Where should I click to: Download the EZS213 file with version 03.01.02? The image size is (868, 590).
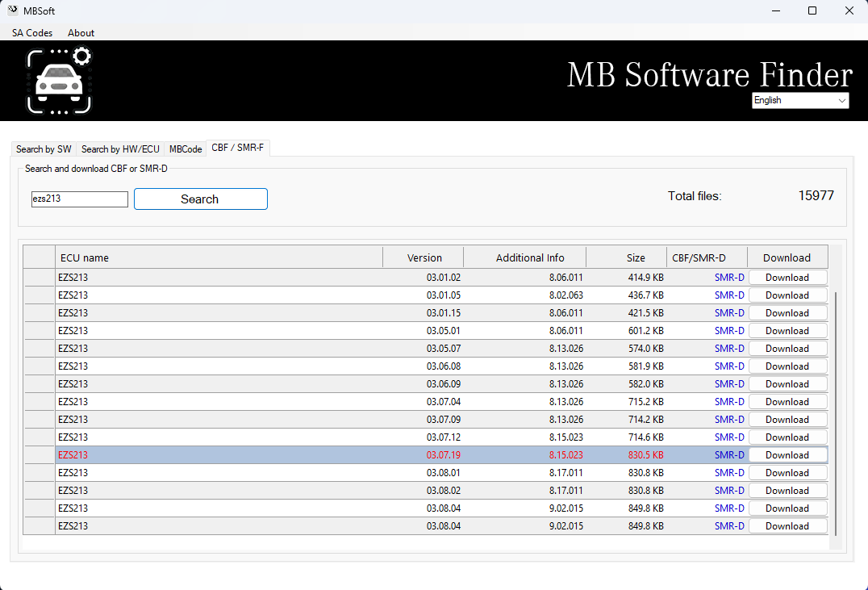tap(787, 277)
